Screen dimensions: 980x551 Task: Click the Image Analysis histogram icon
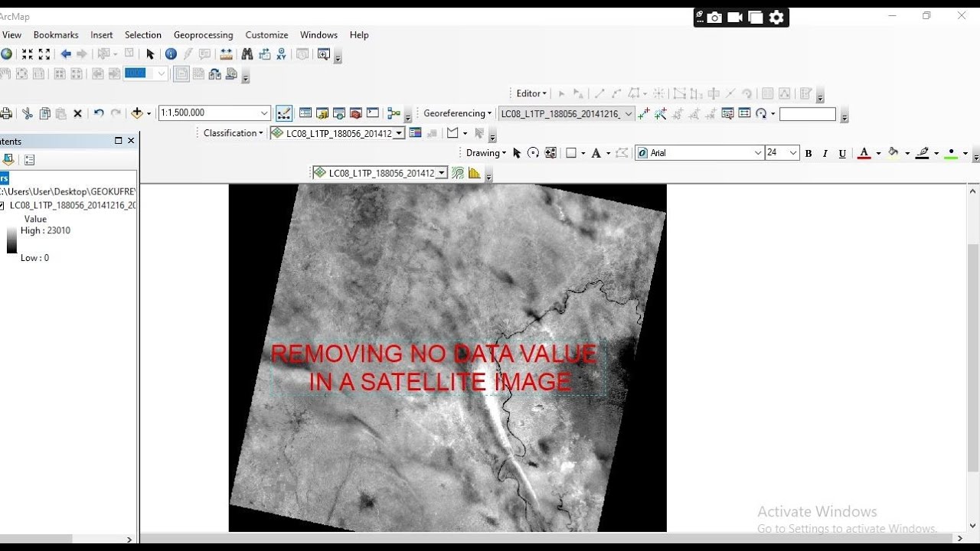pos(475,173)
